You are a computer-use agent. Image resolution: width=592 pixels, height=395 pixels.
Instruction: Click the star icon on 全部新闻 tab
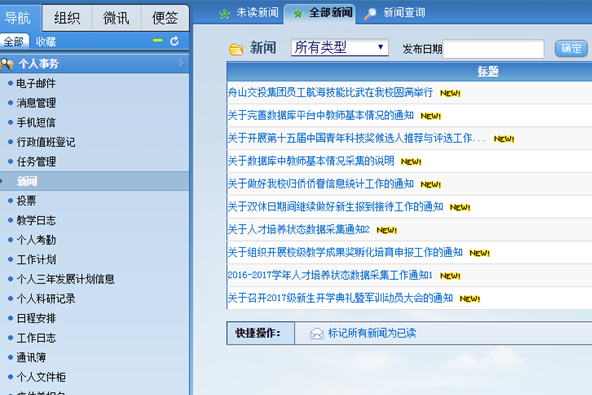coord(298,14)
